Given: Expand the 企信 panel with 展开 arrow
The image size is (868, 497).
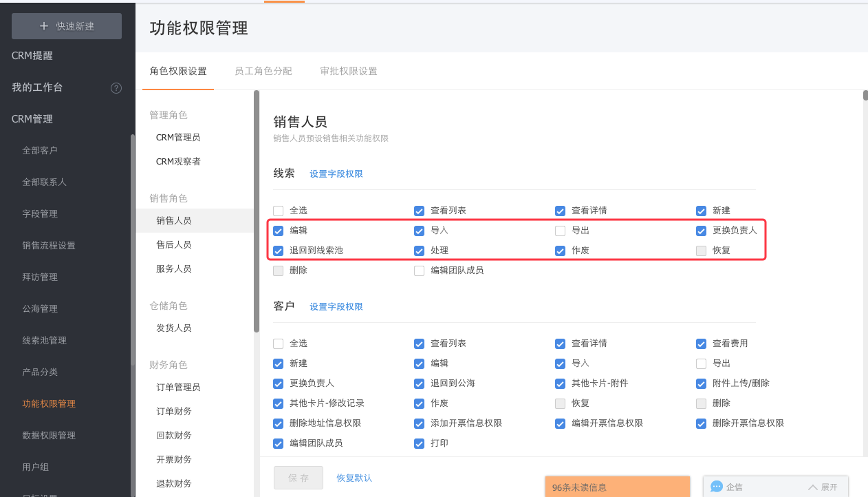Looking at the screenshot, I should click(823, 487).
